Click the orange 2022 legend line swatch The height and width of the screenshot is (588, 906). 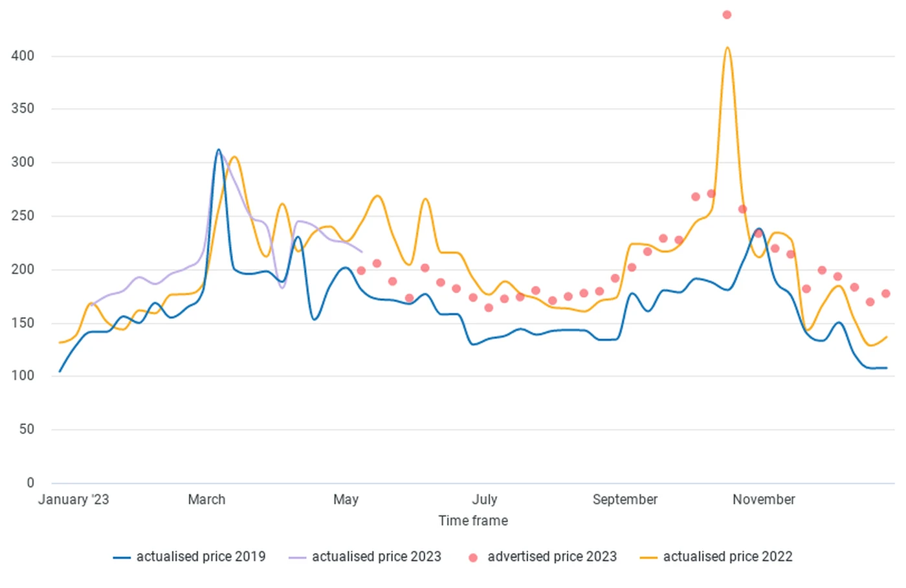[x=648, y=557]
